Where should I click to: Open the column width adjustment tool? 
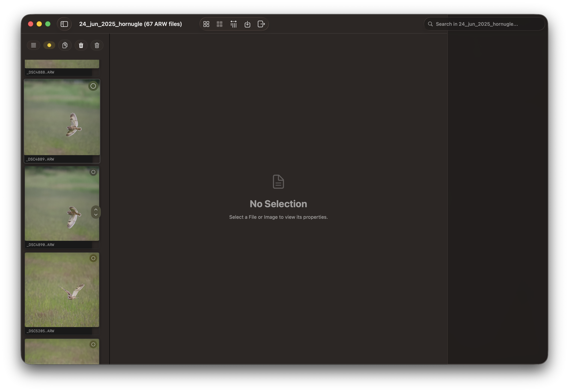(x=233, y=24)
